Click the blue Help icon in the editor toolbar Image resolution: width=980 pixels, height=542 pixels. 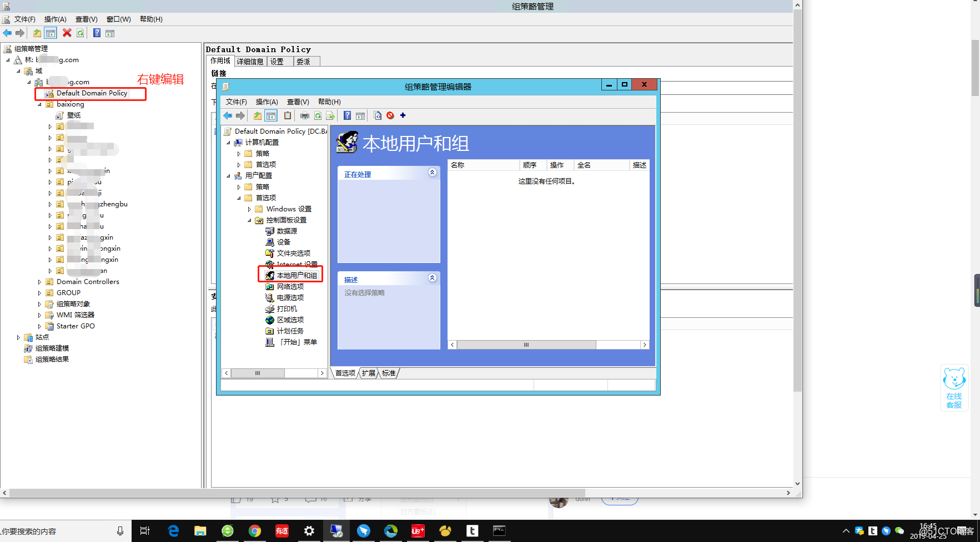[347, 115]
